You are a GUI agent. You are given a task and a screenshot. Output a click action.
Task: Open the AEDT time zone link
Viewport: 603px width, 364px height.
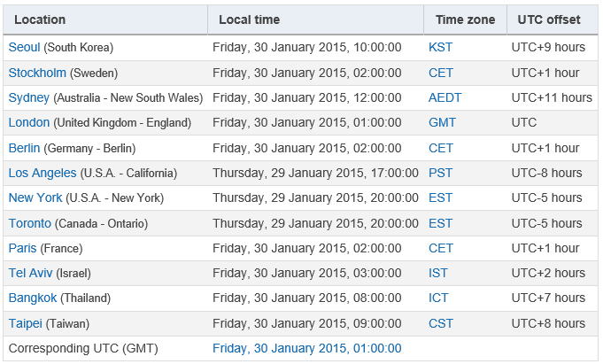pos(445,97)
